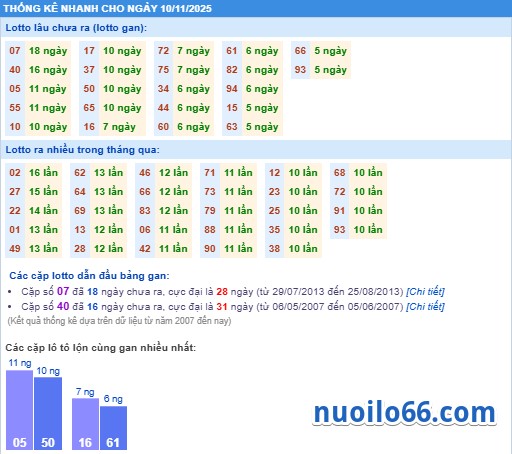Click frequent number 91 with 10 lần
The height and width of the screenshot is (454, 512).
[339, 211]
